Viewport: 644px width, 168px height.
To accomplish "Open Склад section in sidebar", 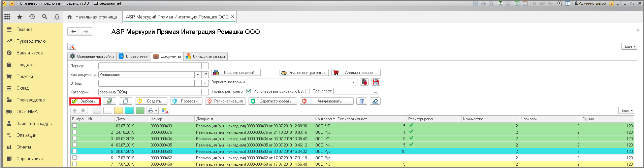I will coord(23,88).
